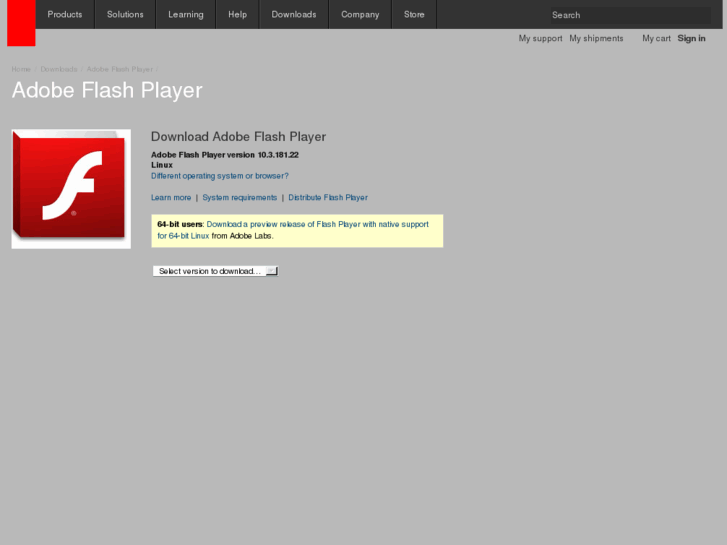Go to My shipments

pyautogui.click(x=596, y=38)
